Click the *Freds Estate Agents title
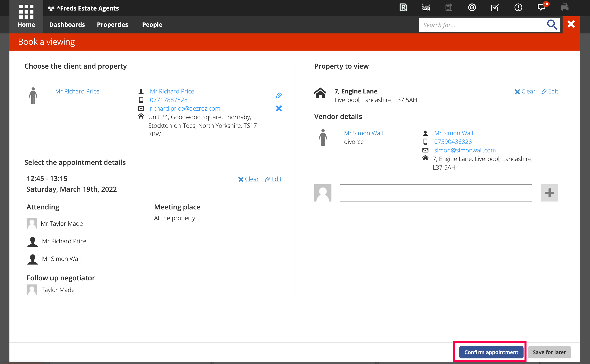590x364 pixels. click(88, 8)
